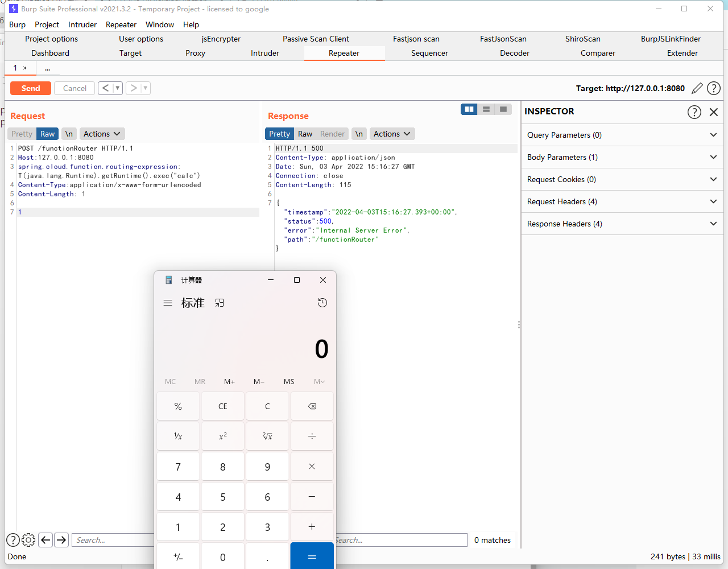Click calculator square root key
The height and width of the screenshot is (569, 728).
(267, 436)
